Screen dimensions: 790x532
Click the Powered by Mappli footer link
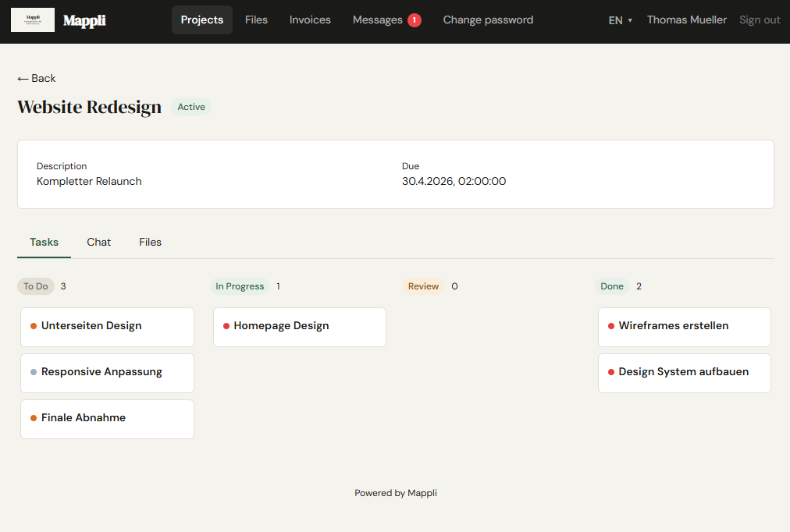(396, 493)
